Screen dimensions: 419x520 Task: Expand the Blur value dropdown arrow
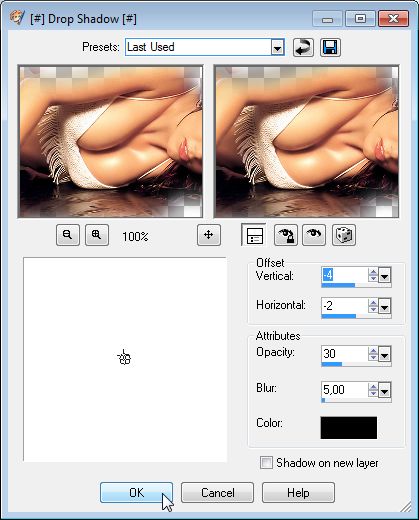click(x=385, y=390)
